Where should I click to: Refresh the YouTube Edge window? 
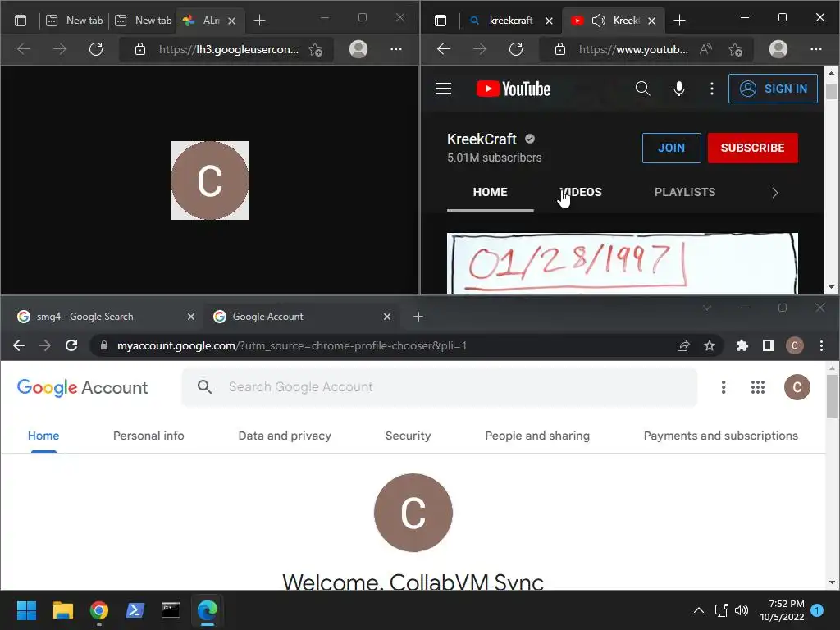tap(515, 49)
